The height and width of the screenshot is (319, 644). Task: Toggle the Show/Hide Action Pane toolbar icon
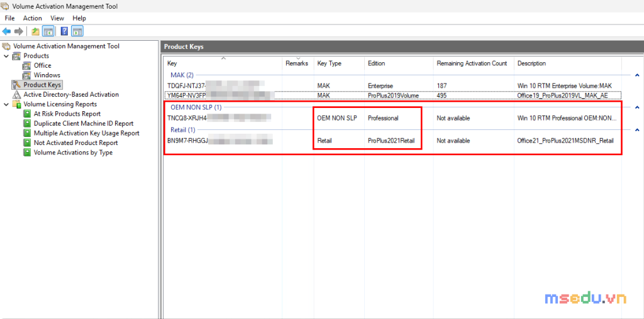[x=77, y=31]
